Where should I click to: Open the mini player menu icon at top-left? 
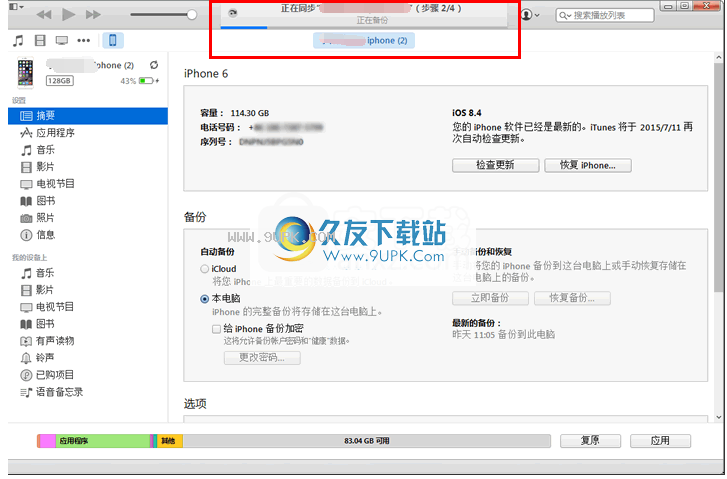[x=16, y=6]
